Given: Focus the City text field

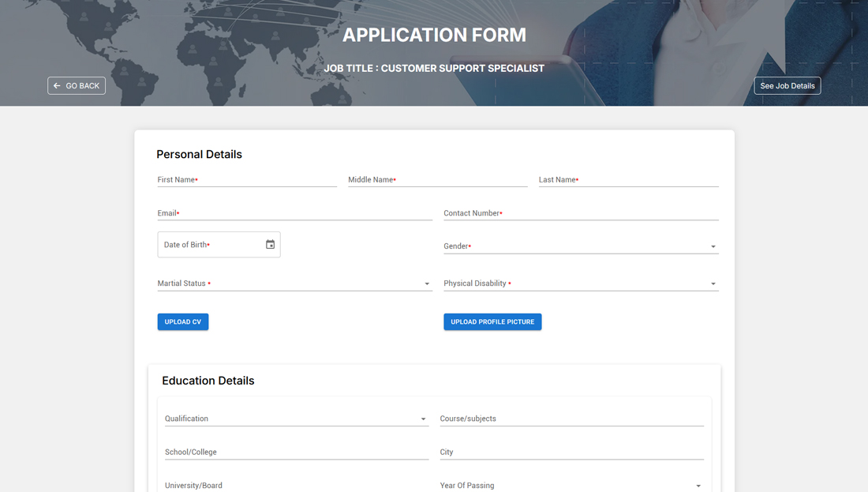Looking at the screenshot, I should [x=571, y=453].
